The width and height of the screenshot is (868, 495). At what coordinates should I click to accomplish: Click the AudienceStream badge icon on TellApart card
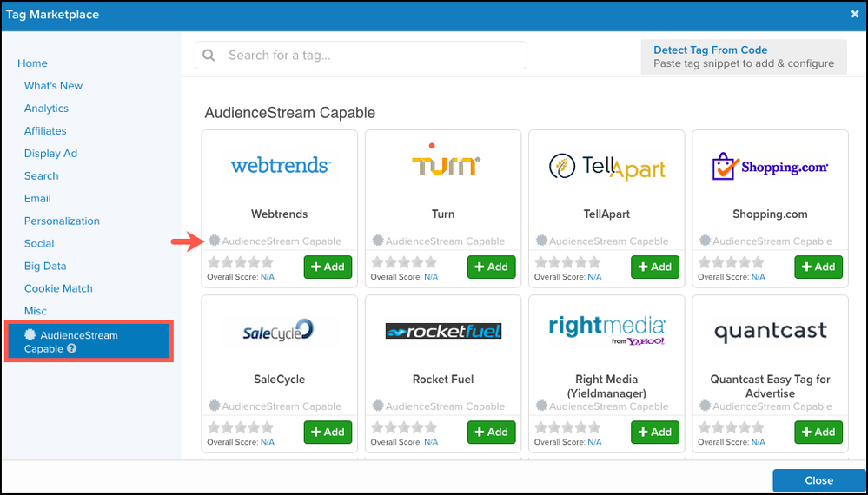[541, 241]
